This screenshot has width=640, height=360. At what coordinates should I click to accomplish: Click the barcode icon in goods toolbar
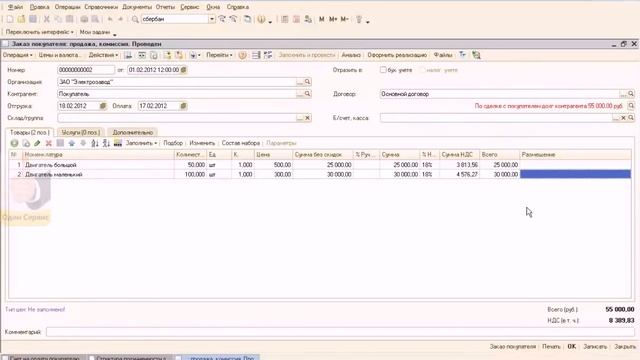118,143
